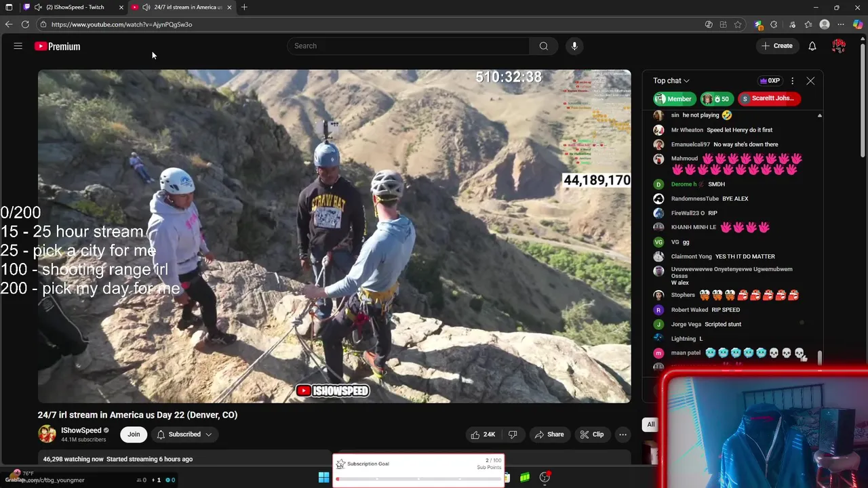Viewport: 868px width, 488px height.
Task: Open the green taskbar app icon
Action: (x=525, y=478)
